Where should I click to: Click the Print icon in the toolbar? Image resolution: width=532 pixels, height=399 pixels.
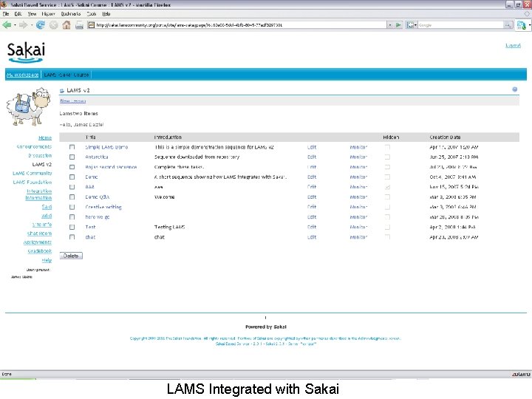[79, 25]
